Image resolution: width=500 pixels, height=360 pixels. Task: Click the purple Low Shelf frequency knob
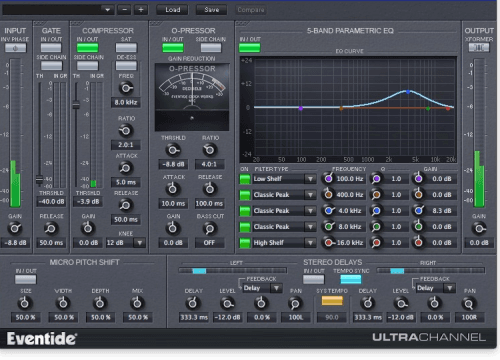(328, 179)
